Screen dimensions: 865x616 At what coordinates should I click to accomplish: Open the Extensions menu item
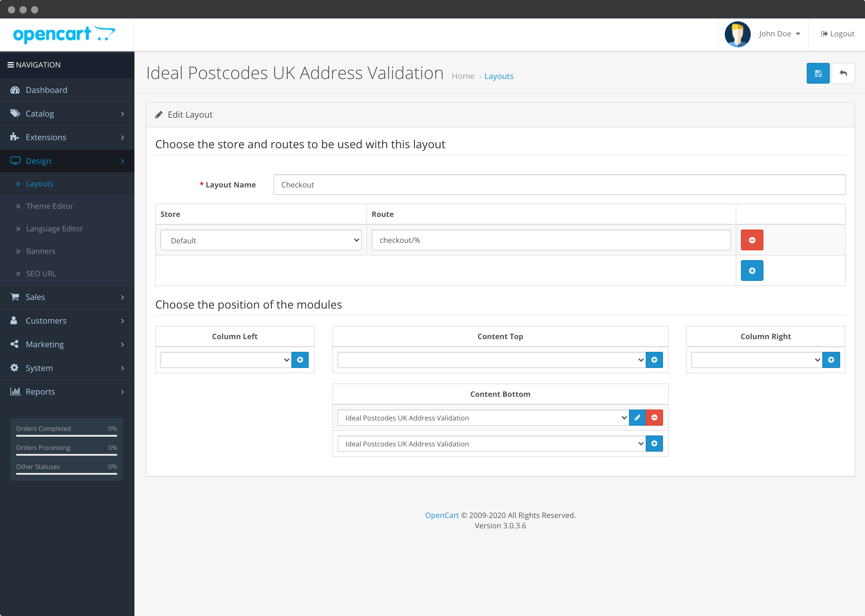point(67,137)
